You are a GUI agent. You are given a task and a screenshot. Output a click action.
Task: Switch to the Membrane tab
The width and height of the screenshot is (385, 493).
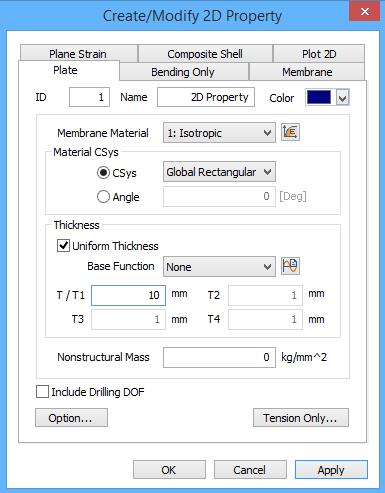pos(307,72)
